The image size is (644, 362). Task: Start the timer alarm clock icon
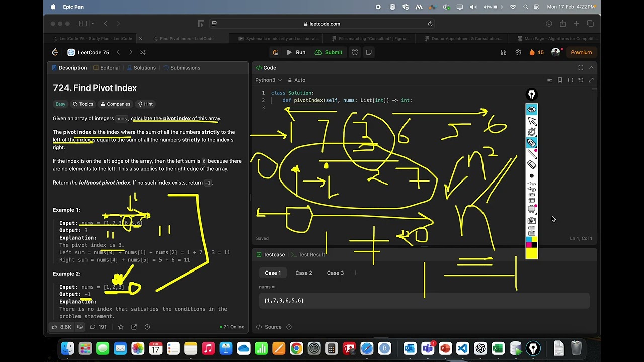click(x=355, y=52)
